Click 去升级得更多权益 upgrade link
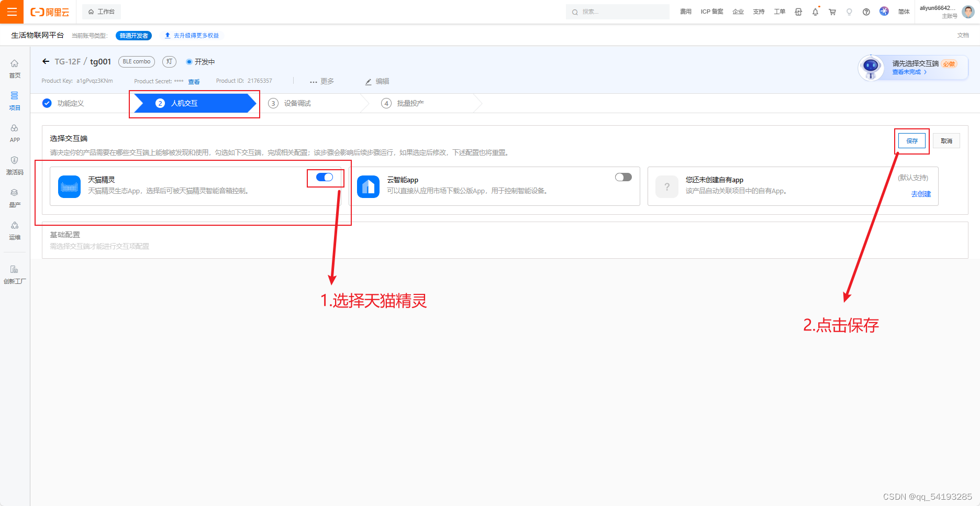Viewport: 980px width, 506px height. coord(192,36)
